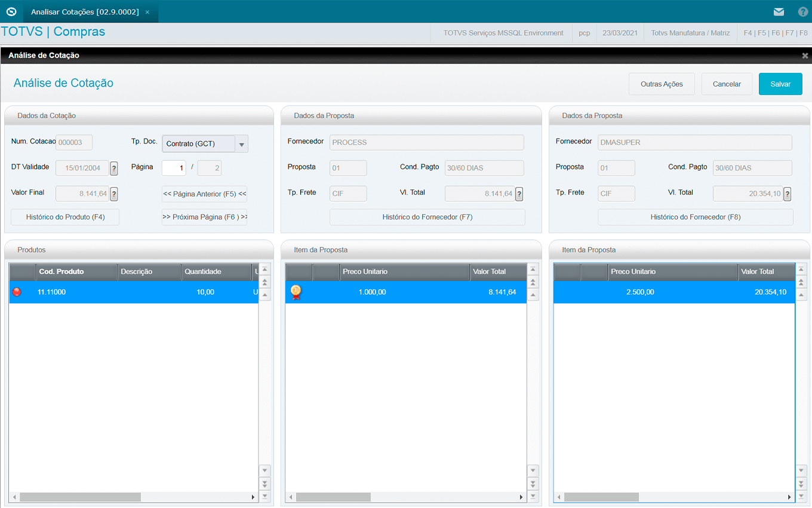Expand the Tp. Doc. Contrato dropdown
Image resolution: width=812 pixels, height=508 pixels.
(x=241, y=144)
